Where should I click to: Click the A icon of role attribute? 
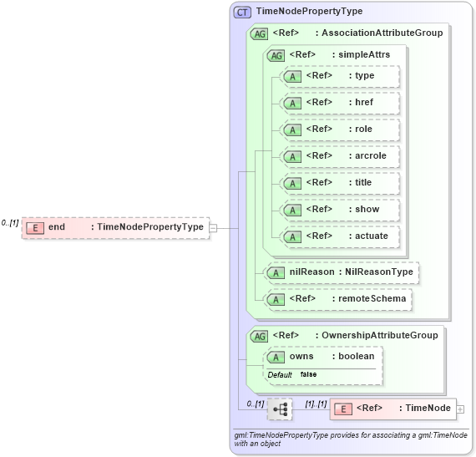(x=292, y=130)
